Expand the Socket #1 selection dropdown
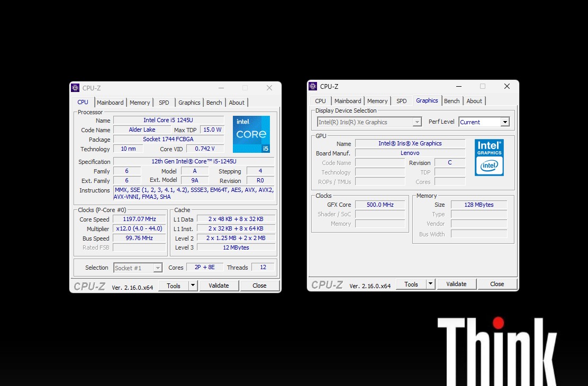The image size is (588, 386). pos(157,268)
